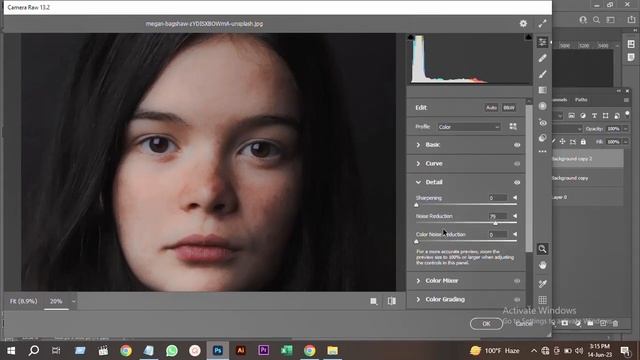Toggle Curve panel visibility eye
Image resolution: width=640 pixels, height=360 pixels.
[517, 164]
